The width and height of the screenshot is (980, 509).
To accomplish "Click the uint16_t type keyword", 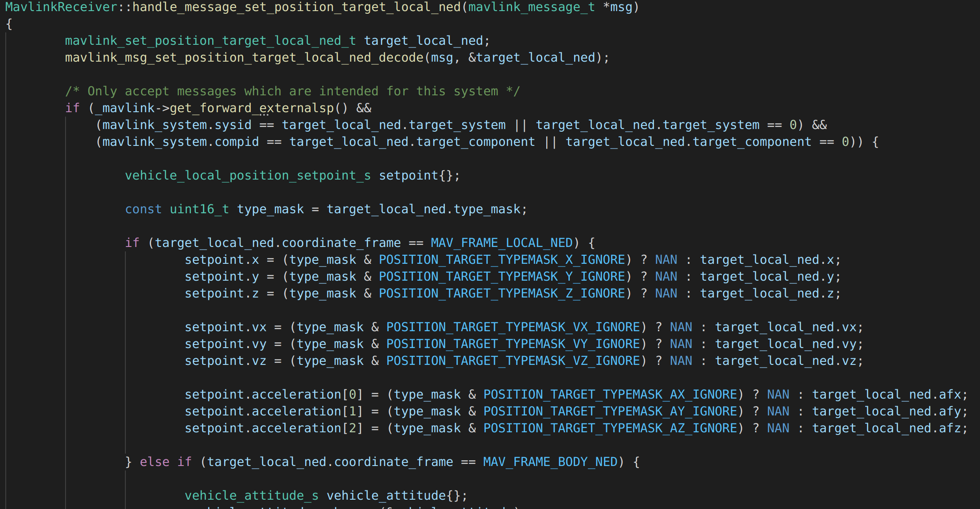I will click(199, 209).
